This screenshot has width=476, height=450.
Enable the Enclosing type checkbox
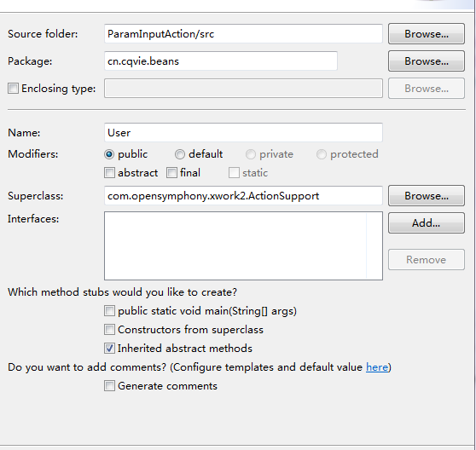[x=13, y=89]
